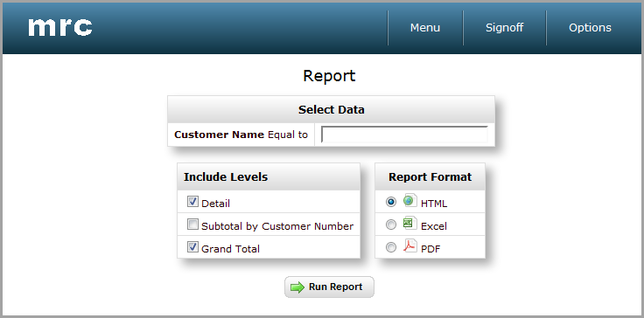This screenshot has width=644, height=318.
Task: Focus the Customer Name text field
Action: (x=404, y=135)
